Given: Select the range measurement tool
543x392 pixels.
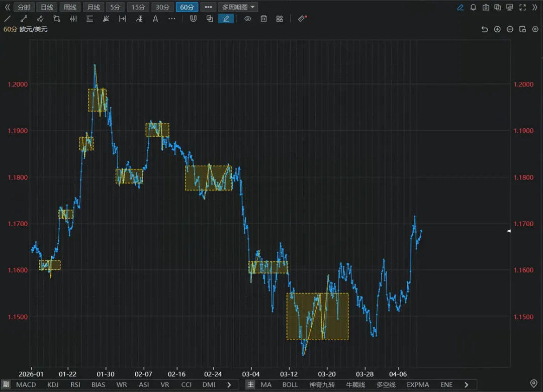Looking at the screenshot, I should point(123,19).
